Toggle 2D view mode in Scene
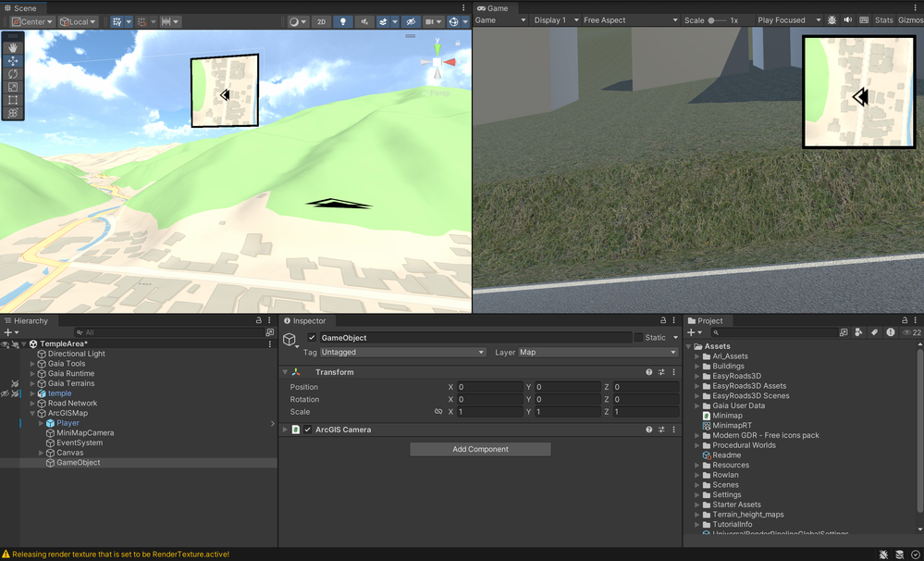 coord(321,22)
